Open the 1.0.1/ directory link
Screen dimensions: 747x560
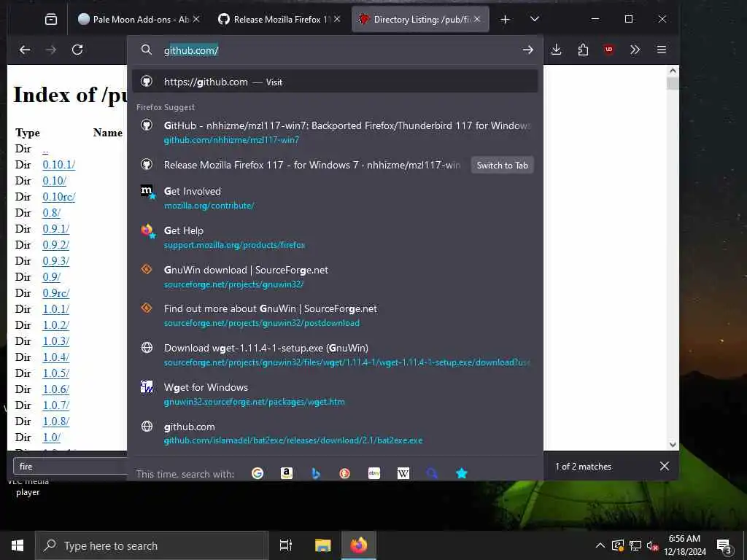[x=55, y=309]
